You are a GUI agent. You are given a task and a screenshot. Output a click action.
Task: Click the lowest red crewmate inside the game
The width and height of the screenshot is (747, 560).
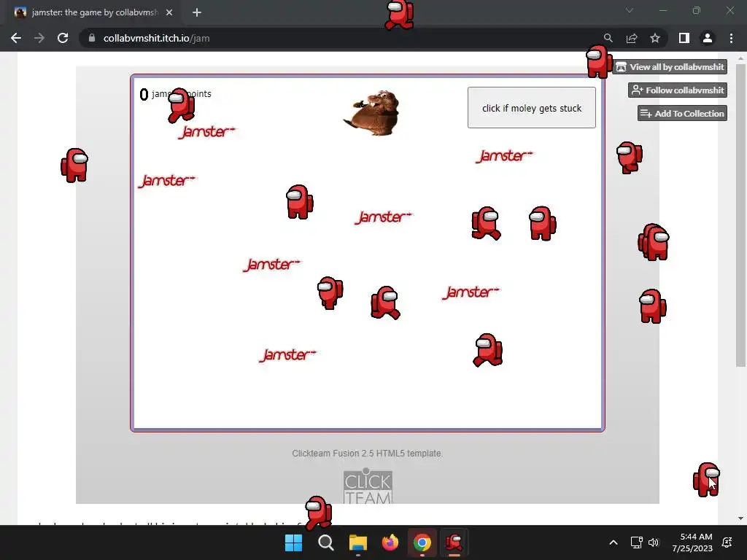pyautogui.click(x=487, y=350)
